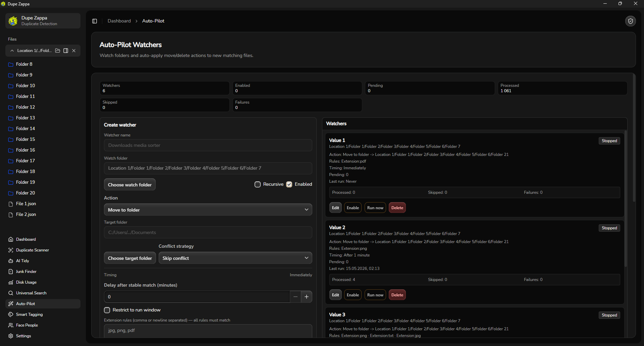Click the Settings gear icon

(x=11, y=336)
